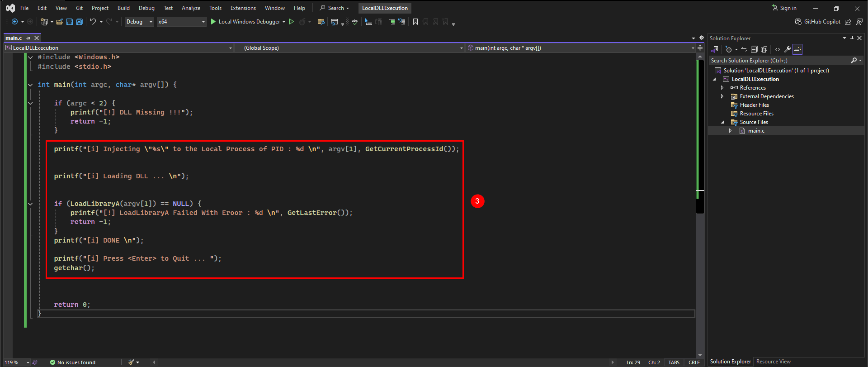Click the Send Feedback icon near Copilot
The width and height of the screenshot is (868, 367).
[x=859, y=22]
